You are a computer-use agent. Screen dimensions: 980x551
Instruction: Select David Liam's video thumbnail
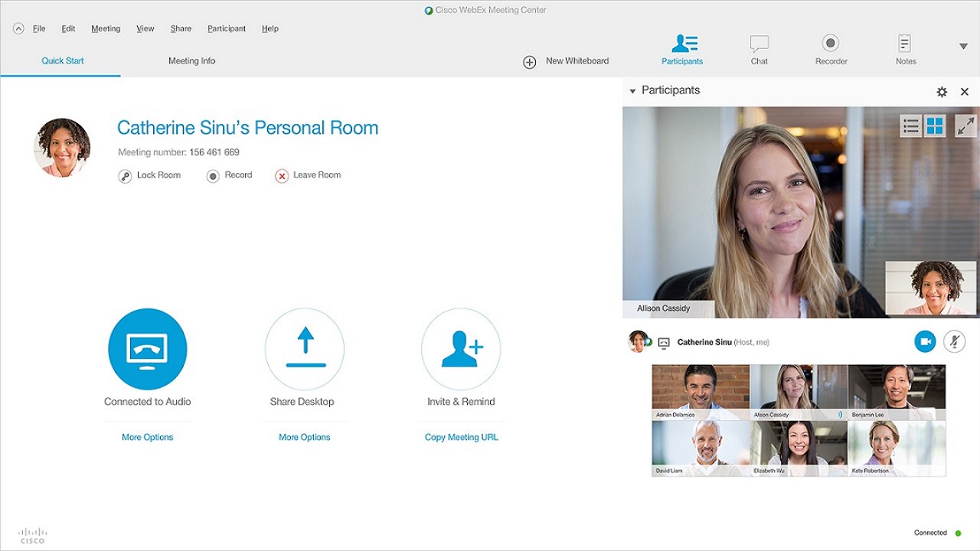click(x=701, y=448)
